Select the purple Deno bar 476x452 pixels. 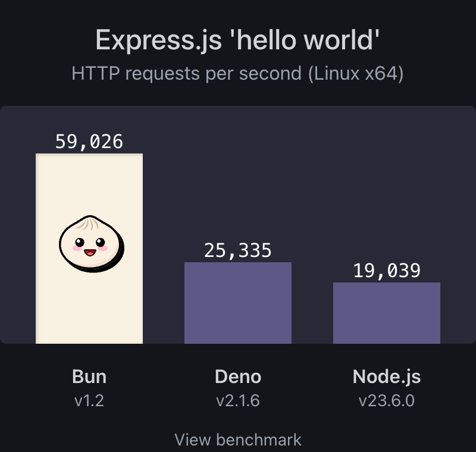(238, 303)
